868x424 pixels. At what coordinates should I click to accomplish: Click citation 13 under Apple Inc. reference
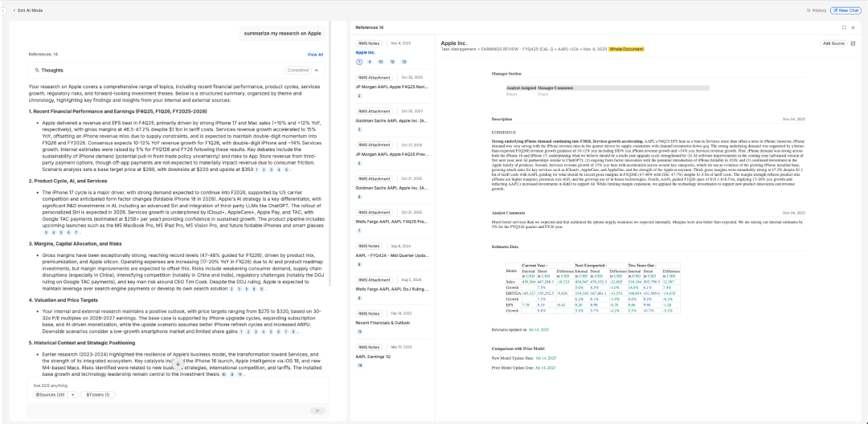403,62
